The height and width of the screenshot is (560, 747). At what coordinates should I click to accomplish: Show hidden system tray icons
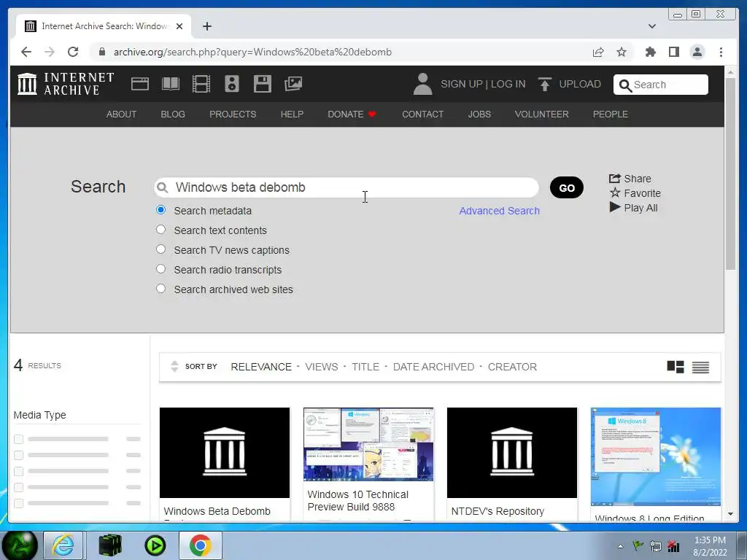click(x=620, y=546)
